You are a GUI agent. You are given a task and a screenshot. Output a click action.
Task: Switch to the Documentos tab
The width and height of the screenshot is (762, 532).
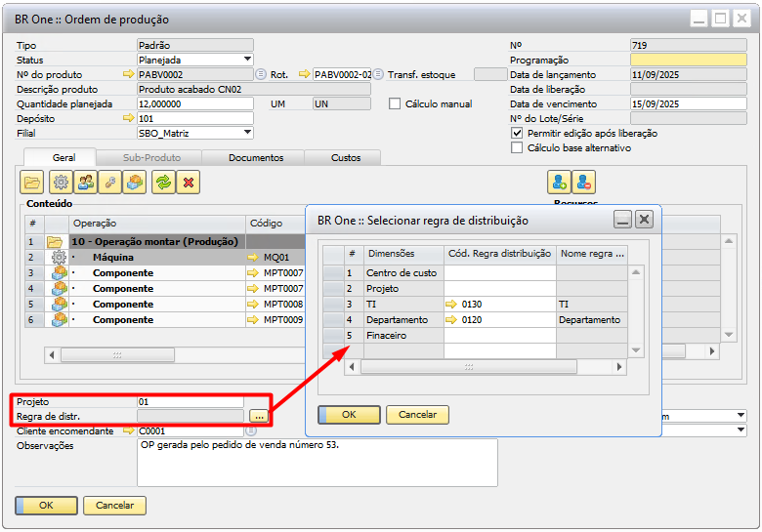256,157
